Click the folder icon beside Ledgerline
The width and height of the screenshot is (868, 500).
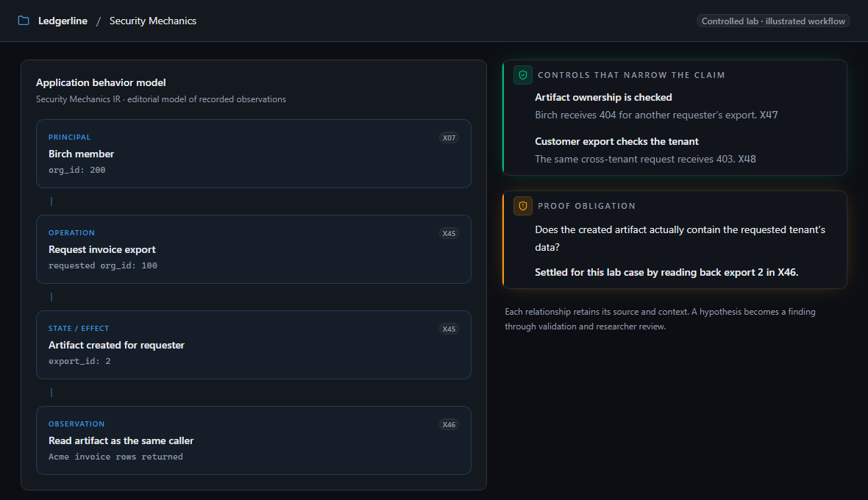point(24,21)
